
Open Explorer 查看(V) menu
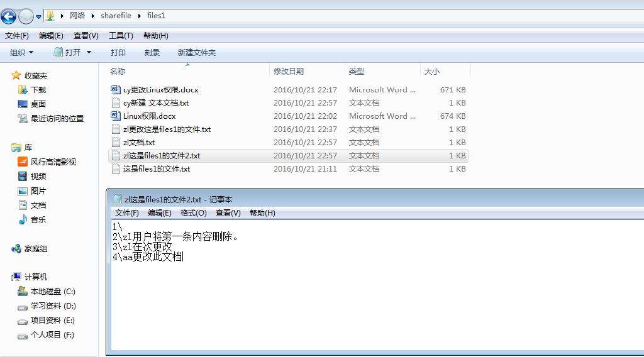point(86,36)
